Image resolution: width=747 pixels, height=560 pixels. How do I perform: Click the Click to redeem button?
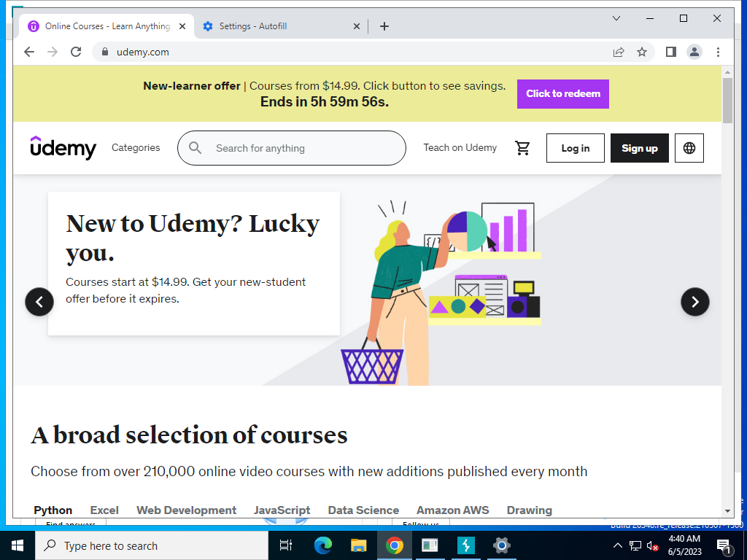[x=562, y=94]
